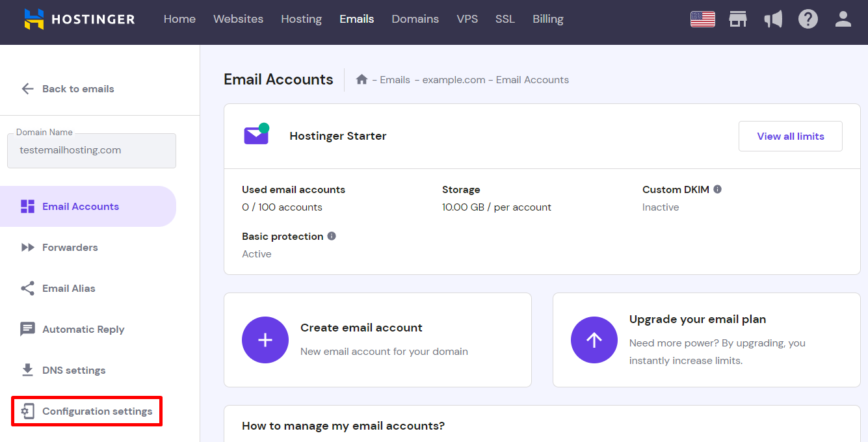Open the account profile icon
This screenshot has width=868, height=442.
[x=843, y=19]
